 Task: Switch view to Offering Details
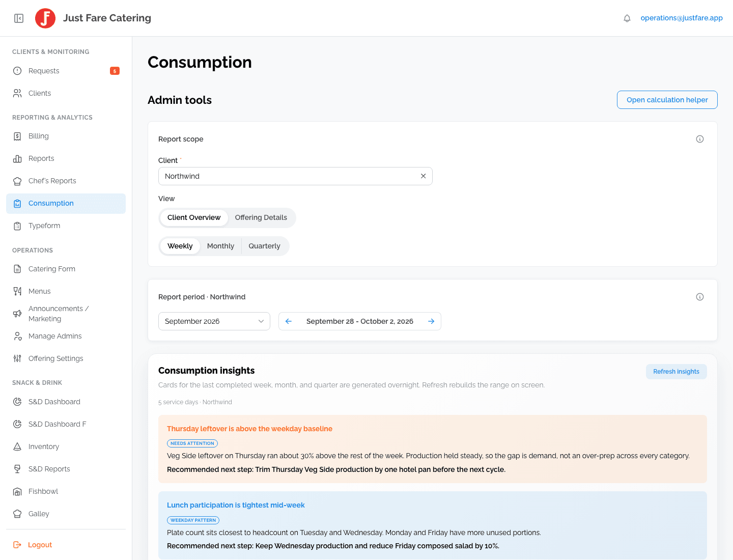coord(261,217)
